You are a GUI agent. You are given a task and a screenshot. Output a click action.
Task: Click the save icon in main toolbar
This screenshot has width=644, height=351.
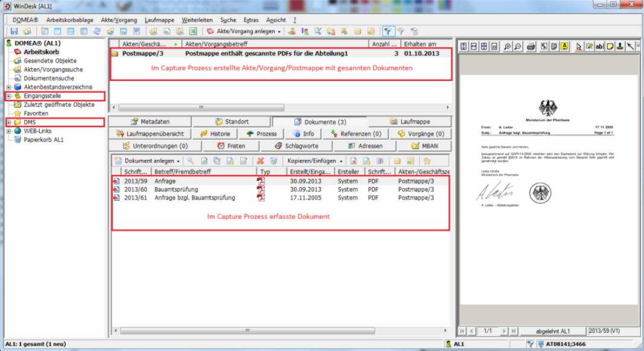click(x=14, y=31)
